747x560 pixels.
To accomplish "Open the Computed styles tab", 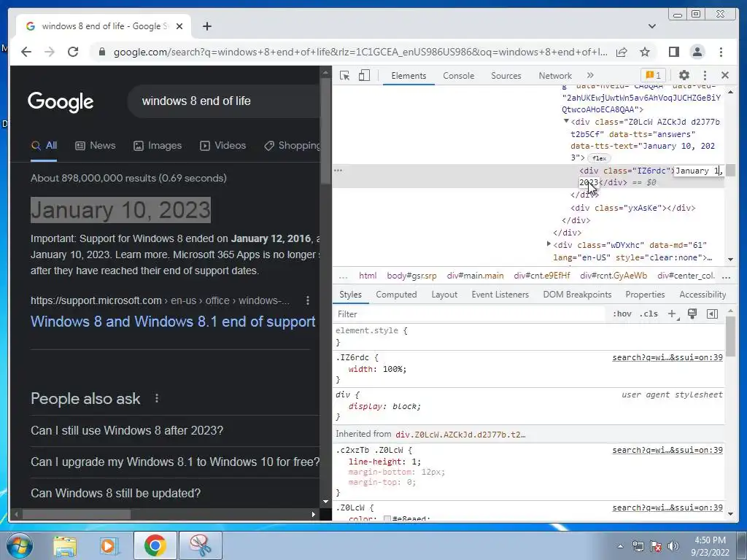I will (x=396, y=295).
